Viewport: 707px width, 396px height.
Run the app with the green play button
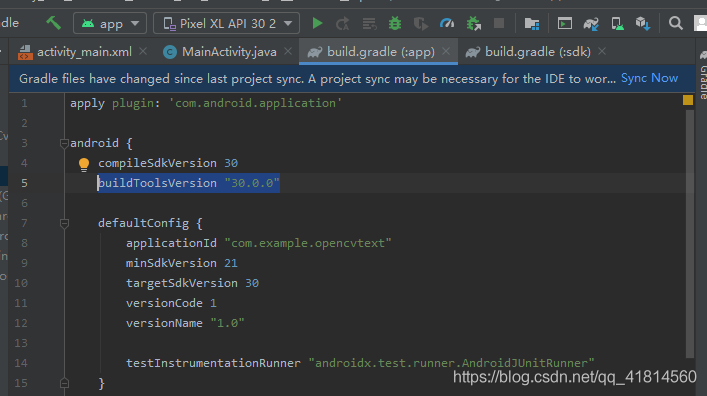pos(317,23)
